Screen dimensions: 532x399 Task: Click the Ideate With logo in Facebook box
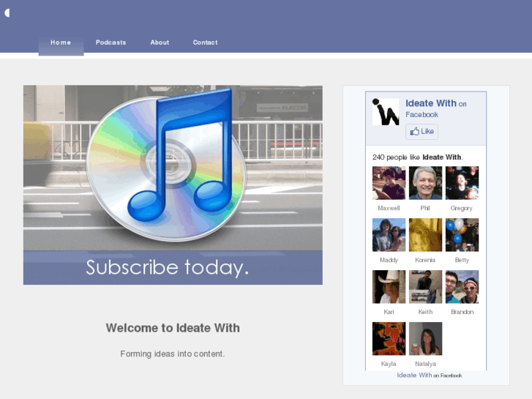point(386,112)
